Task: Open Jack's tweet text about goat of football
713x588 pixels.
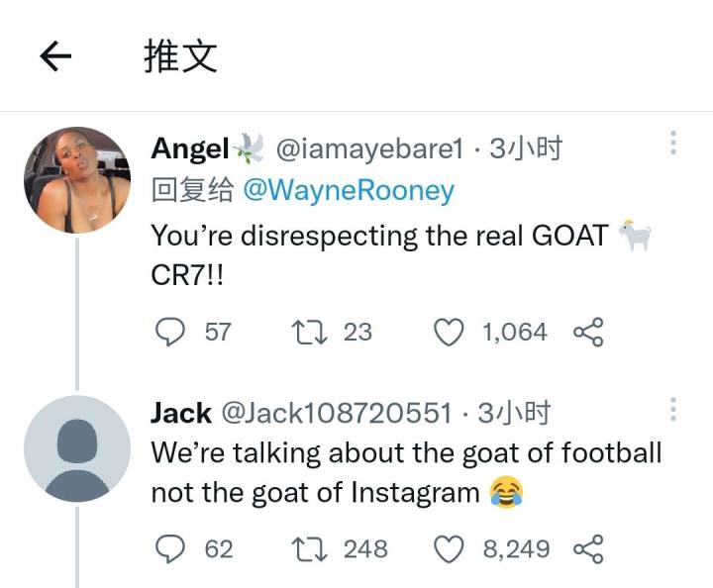Action: point(405,472)
